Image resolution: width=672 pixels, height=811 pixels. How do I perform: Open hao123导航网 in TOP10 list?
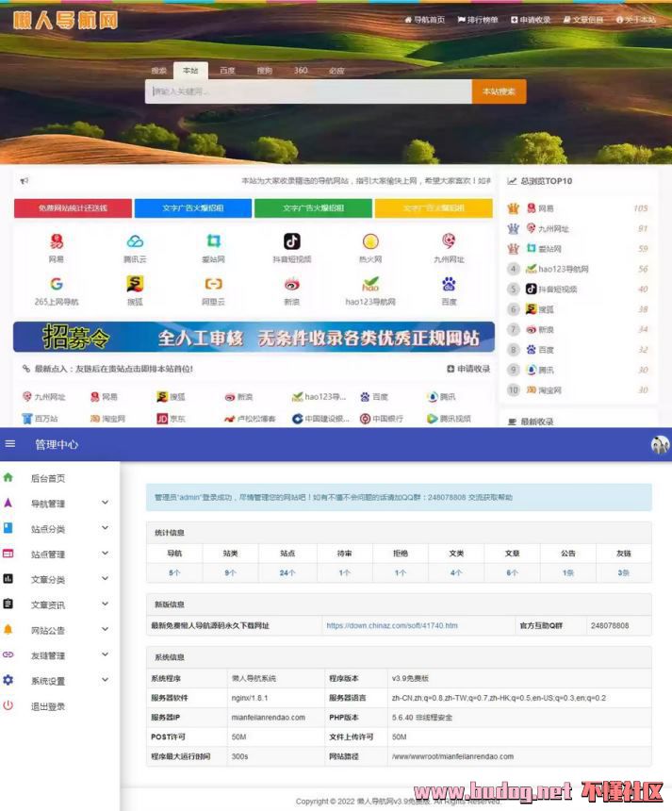[557, 269]
